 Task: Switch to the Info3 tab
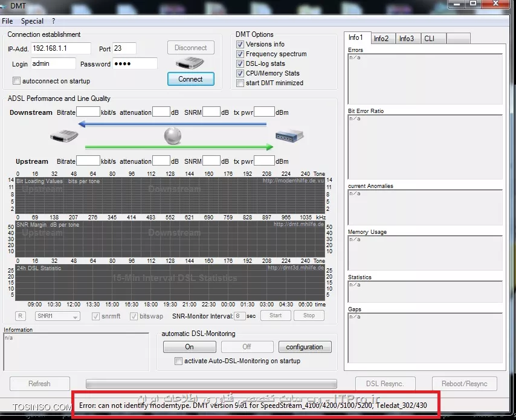pyautogui.click(x=408, y=39)
